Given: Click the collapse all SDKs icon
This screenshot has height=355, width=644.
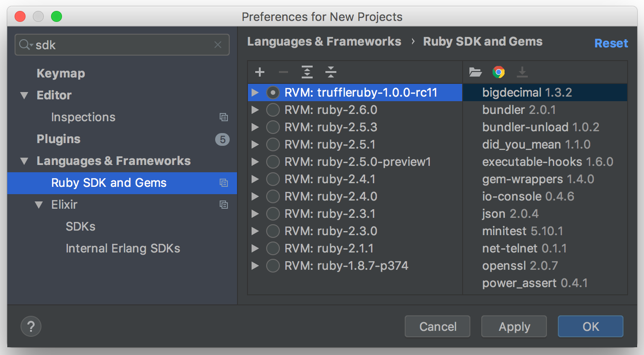Looking at the screenshot, I should coord(331,72).
